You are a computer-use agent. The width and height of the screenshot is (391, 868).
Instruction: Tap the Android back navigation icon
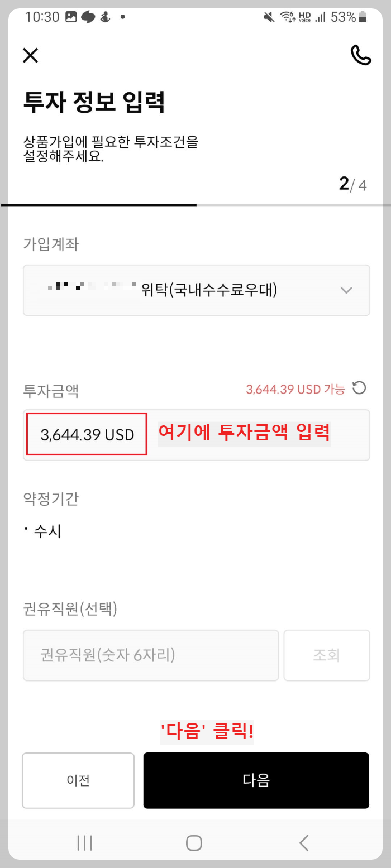click(303, 843)
